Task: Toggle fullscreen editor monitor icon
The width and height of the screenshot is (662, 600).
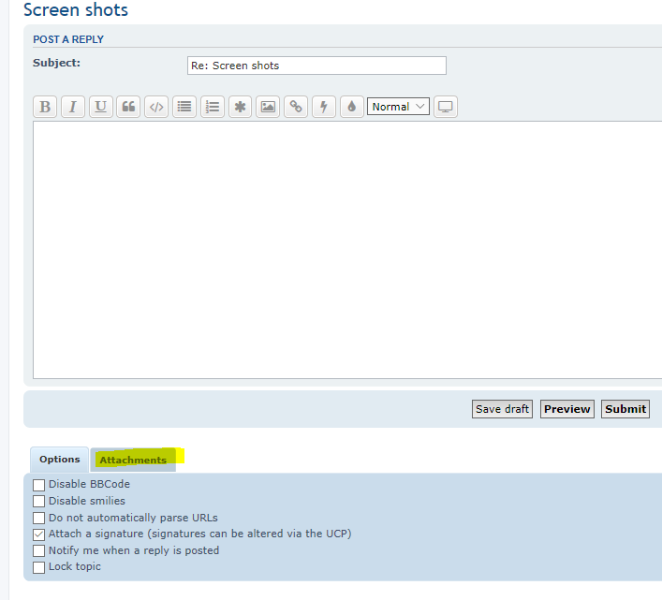Action: [446, 107]
